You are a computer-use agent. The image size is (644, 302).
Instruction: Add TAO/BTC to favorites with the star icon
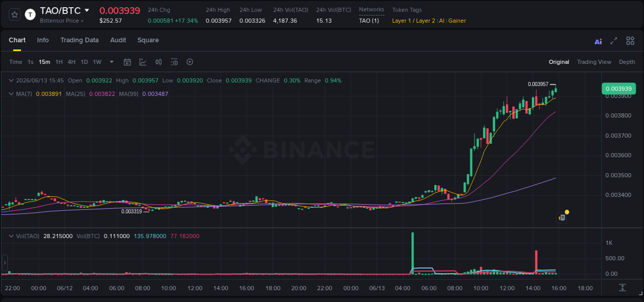(x=14, y=14)
